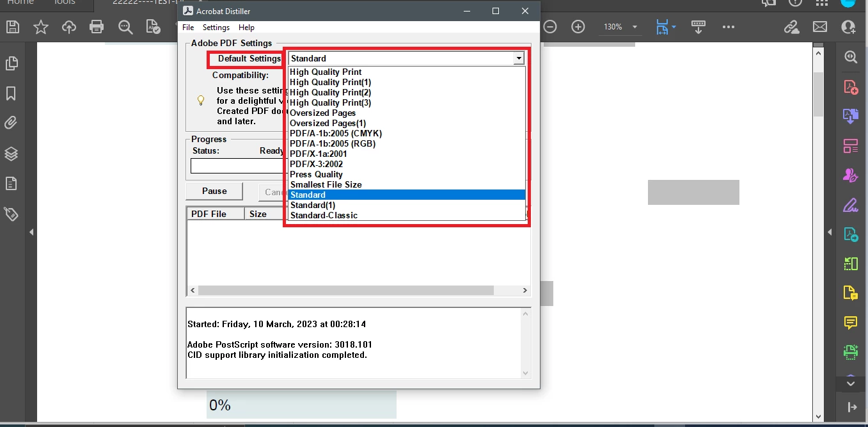The height and width of the screenshot is (427, 868).
Task: Click the zoom out minus icon
Action: point(550,27)
